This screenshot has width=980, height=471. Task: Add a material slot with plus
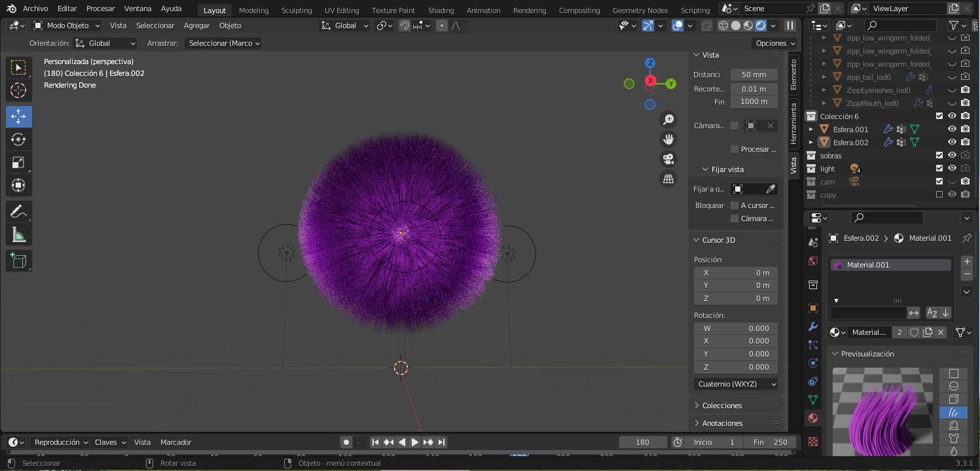click(x=967, y=261)
